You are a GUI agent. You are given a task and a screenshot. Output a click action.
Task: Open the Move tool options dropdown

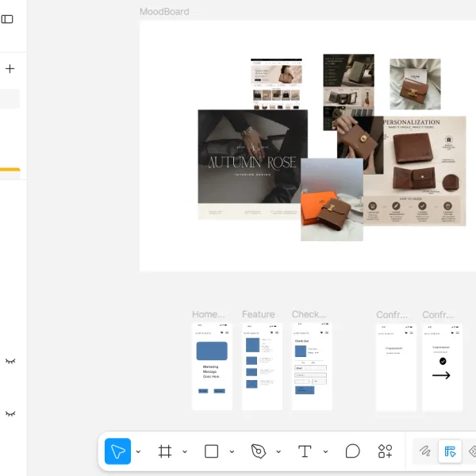click(x=138, y=451)
